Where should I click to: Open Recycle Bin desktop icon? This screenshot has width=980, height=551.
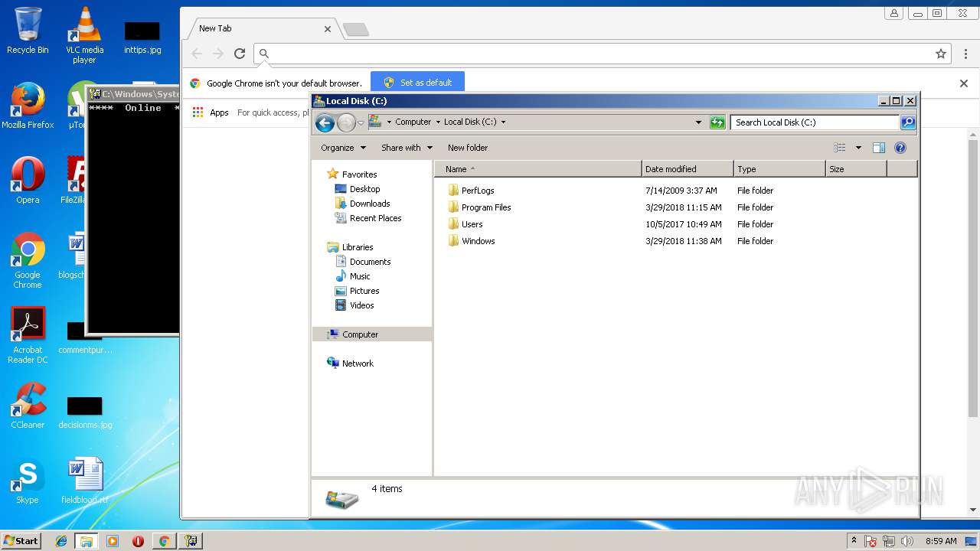[28, 31]
